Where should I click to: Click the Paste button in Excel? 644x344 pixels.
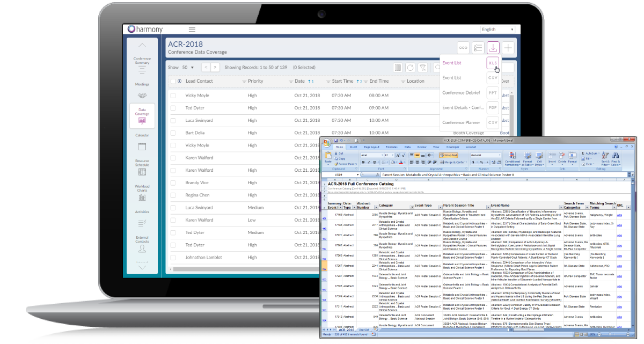point(328,158)
